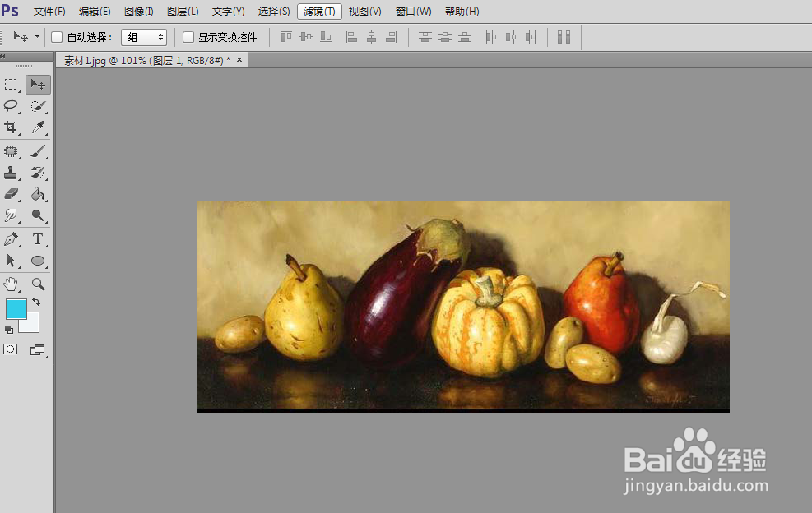
Task: Switch to the 素材1.jpg document tab
Action: (x=147, y=61)
